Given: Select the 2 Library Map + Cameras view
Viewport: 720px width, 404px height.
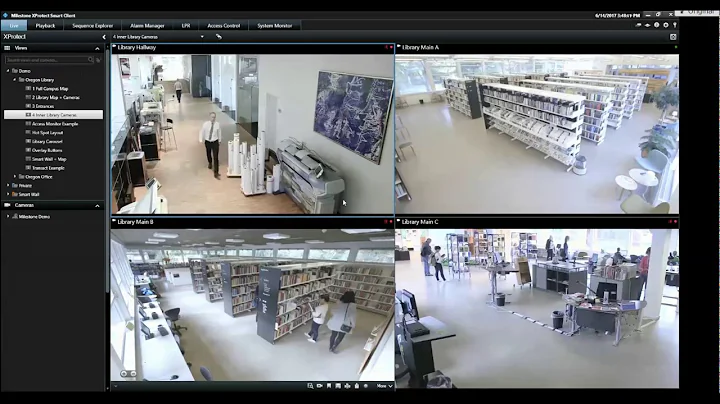Looking at the screenshot, I should pos(56,97).
